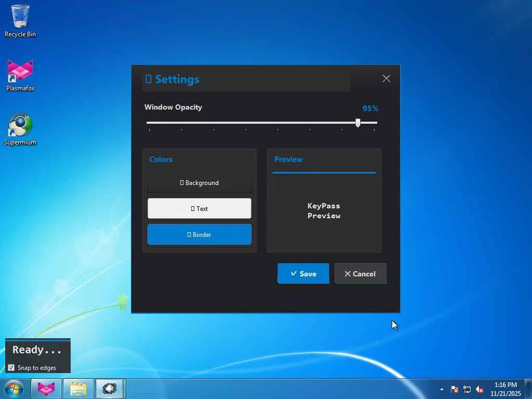Open the Recycle Bin desktop icon
The image size is (532, 399).
[x=20, y=20]
